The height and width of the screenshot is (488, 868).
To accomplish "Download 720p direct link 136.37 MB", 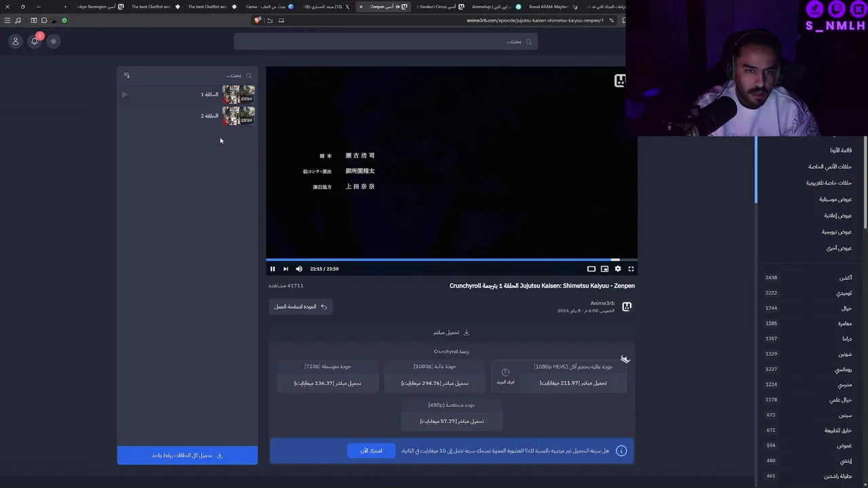I will click(328, 383).
